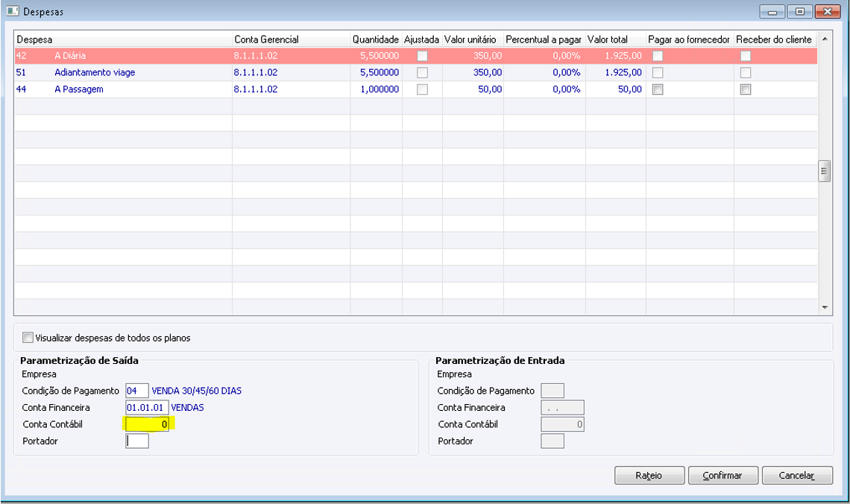Click Entrada Condição de Pagamento field
The height and width of the screenshot is (504, 850).
(552, 391)
